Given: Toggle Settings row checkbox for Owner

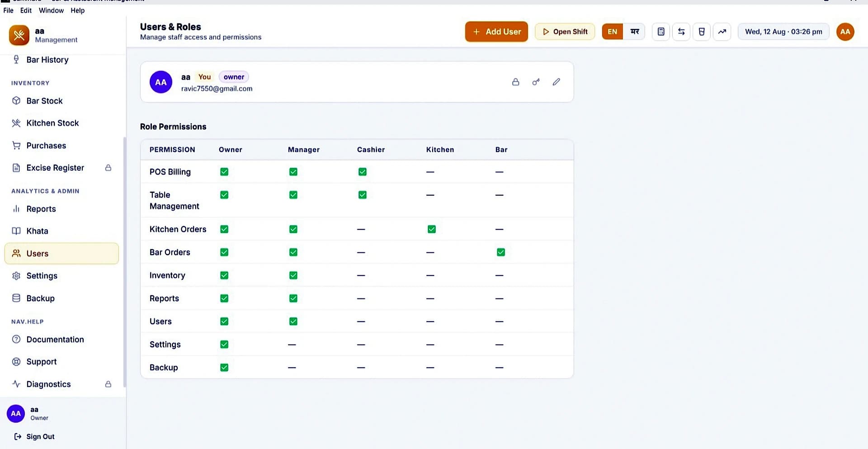Looking at the screenshot, I should click(x=224, y=345).
